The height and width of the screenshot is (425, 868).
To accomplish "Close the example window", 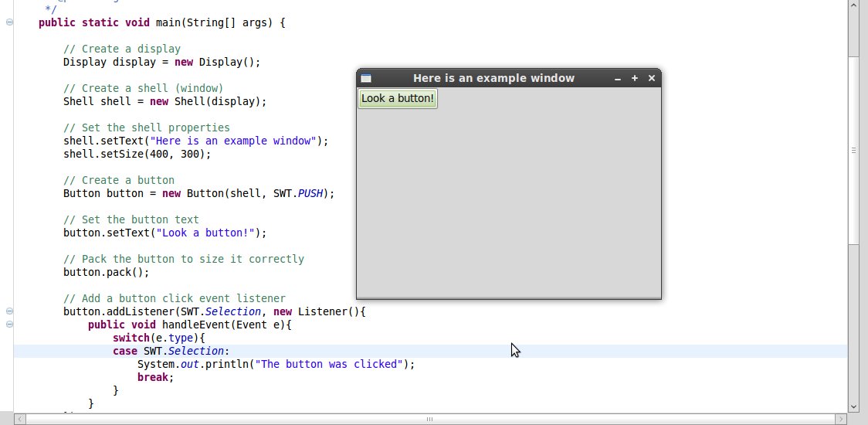I will pos(652,78).
